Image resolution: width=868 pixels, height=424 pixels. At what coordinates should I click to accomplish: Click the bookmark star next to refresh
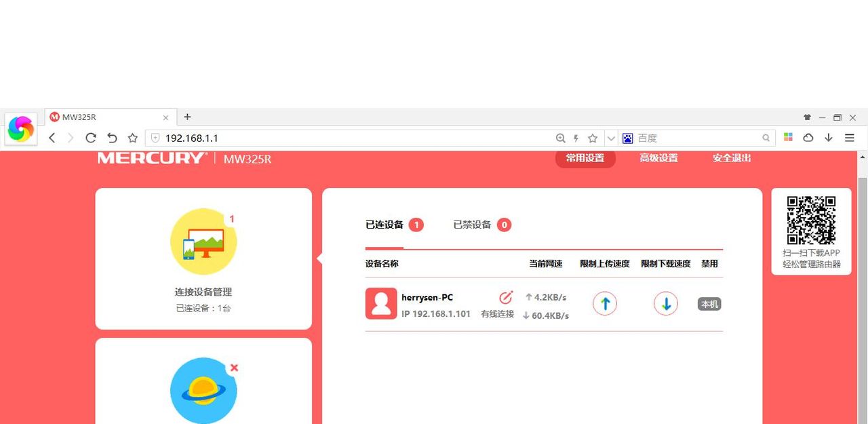click(133, 138)
